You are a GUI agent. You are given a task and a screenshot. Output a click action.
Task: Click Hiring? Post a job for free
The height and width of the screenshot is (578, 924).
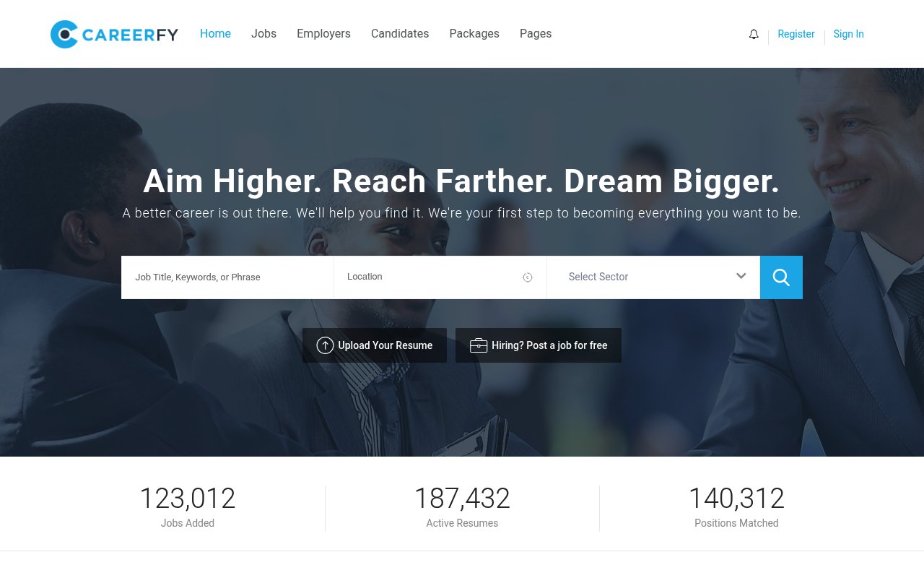coord(539,345)
